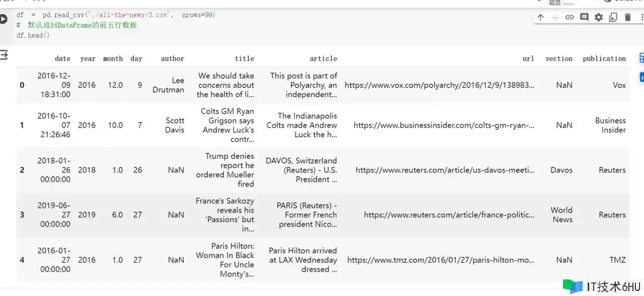Place the cursor in the pd.read_csv code line
Screen dimensions: 644x296
[x=116, y=15]
